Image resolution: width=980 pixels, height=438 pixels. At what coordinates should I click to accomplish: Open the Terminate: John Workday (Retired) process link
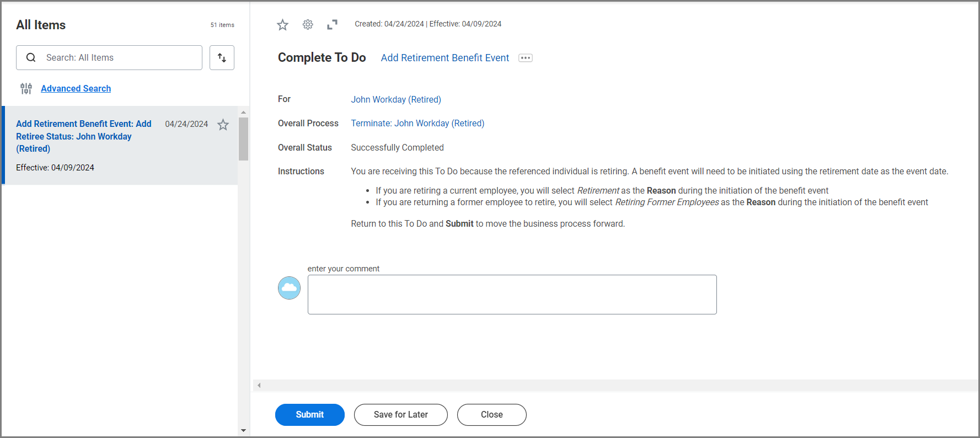417,123
